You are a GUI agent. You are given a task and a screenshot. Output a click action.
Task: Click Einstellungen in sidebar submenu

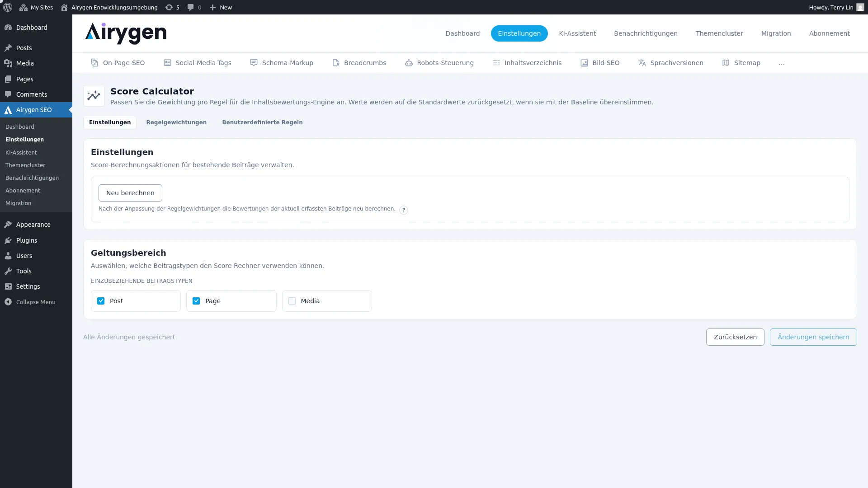tap(24, 140)
